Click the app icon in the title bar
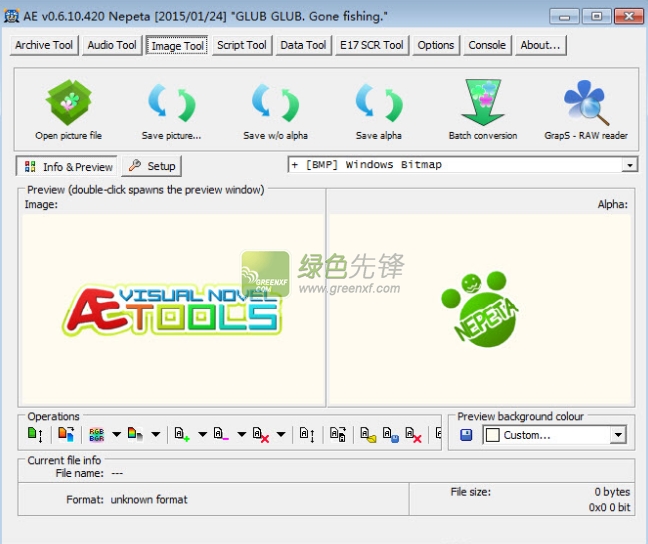 coord(11,16)
